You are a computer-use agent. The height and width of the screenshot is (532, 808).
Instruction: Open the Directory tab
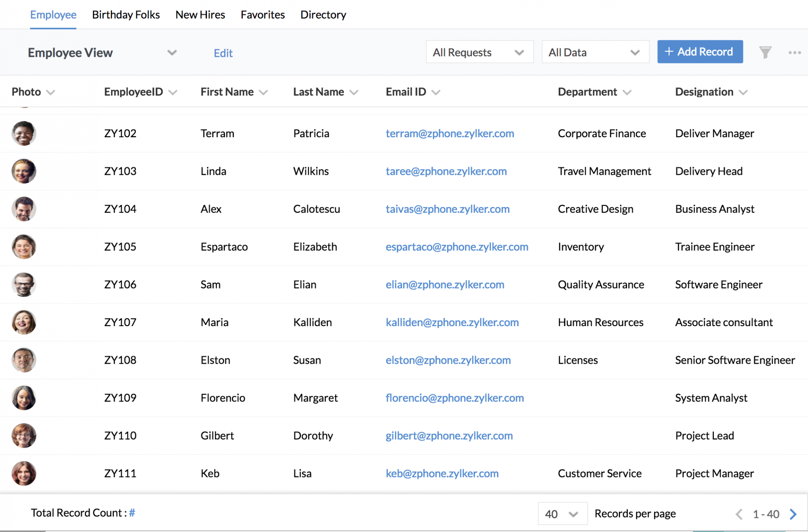pos(323,15)
